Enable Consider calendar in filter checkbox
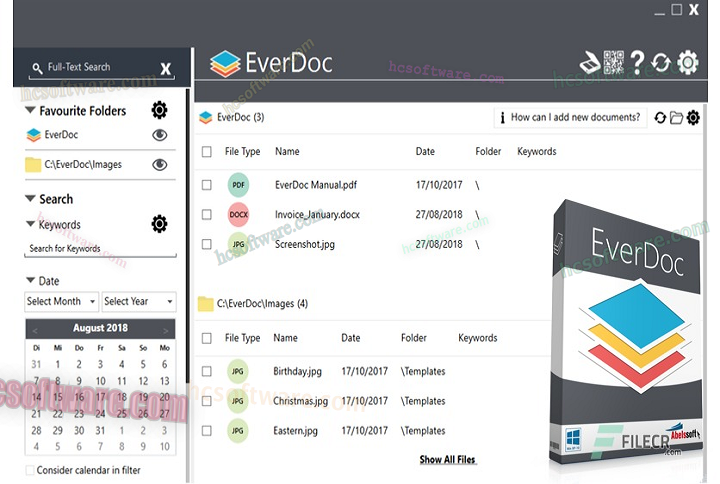This screenshot has height=484, width=720. point(29,470)
